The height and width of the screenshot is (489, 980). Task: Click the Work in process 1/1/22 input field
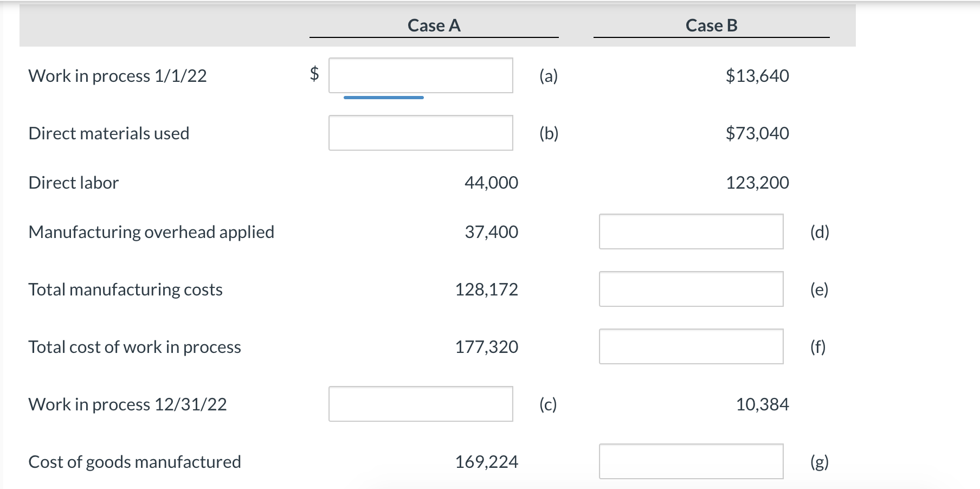click(x=421, y=75)
